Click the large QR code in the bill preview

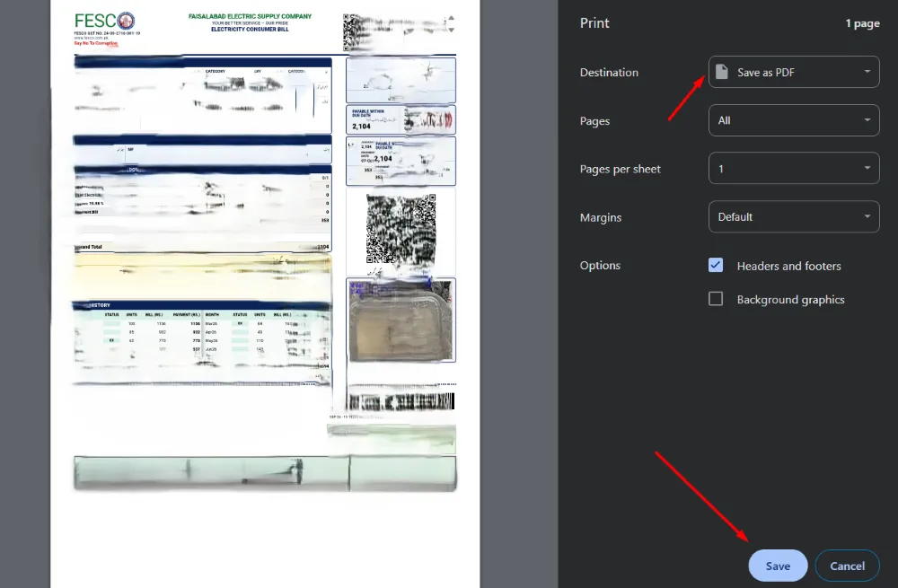(401, 228)
